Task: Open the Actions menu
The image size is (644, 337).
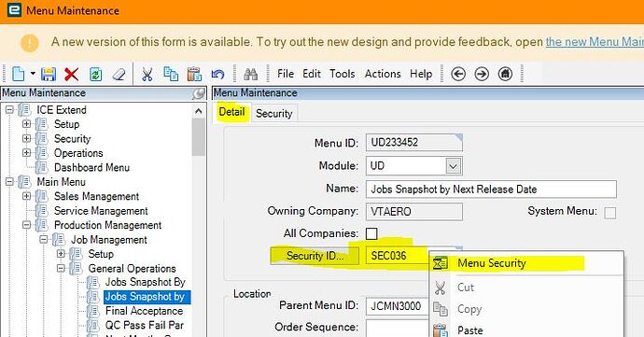Action: pyautogui.click(x=383, y=74)
